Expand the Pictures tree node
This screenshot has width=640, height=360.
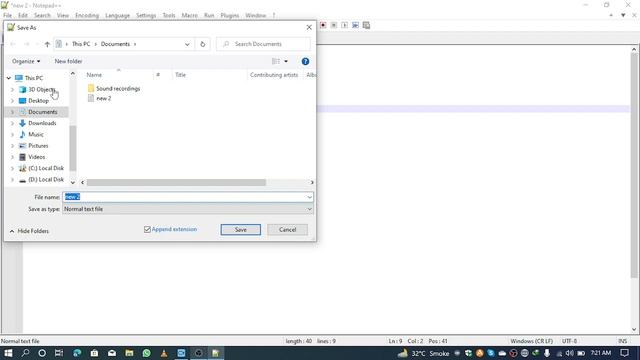12,146
